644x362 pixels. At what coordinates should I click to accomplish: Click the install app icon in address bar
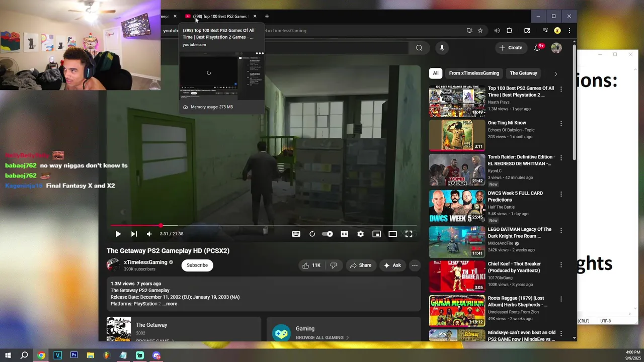click(x=469, y=31)
